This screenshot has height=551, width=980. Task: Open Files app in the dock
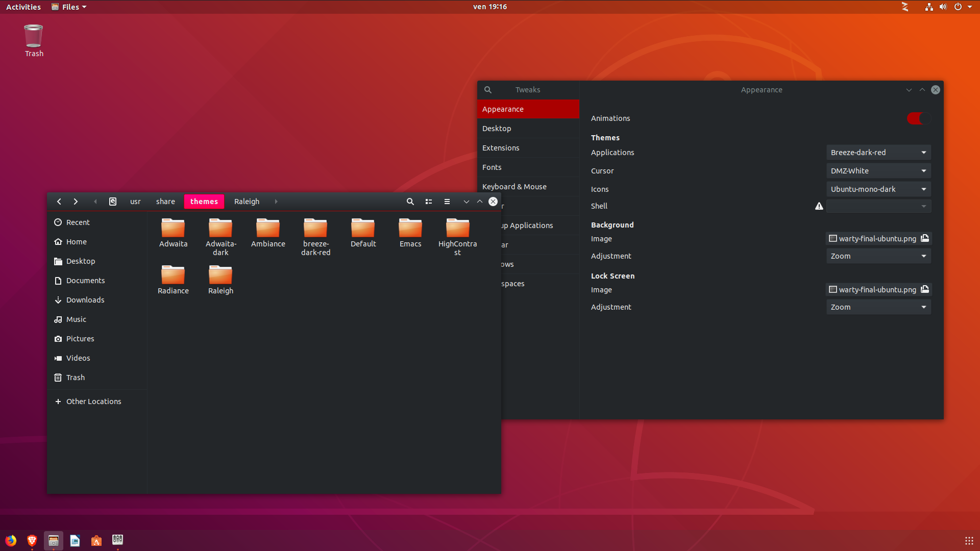(x=54, y=540)
